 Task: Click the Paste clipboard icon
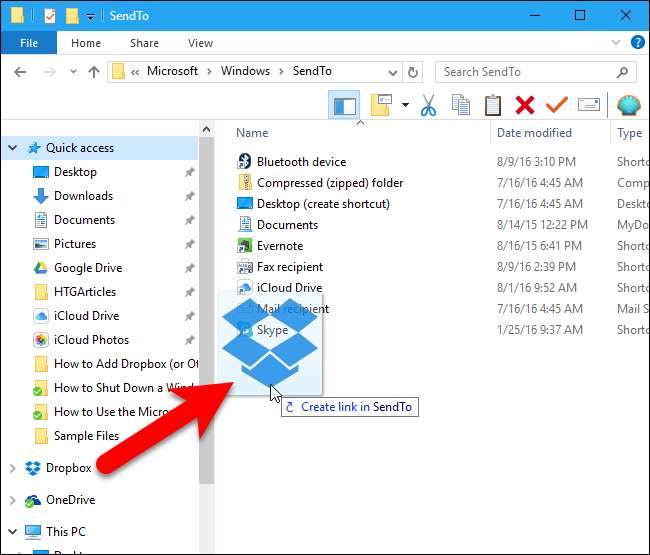(x=492, y=105)
